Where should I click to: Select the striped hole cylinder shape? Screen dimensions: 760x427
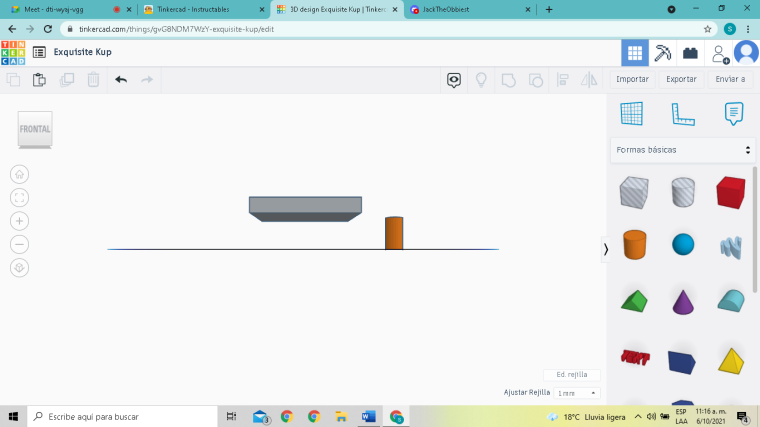click(x=683, y=192)
